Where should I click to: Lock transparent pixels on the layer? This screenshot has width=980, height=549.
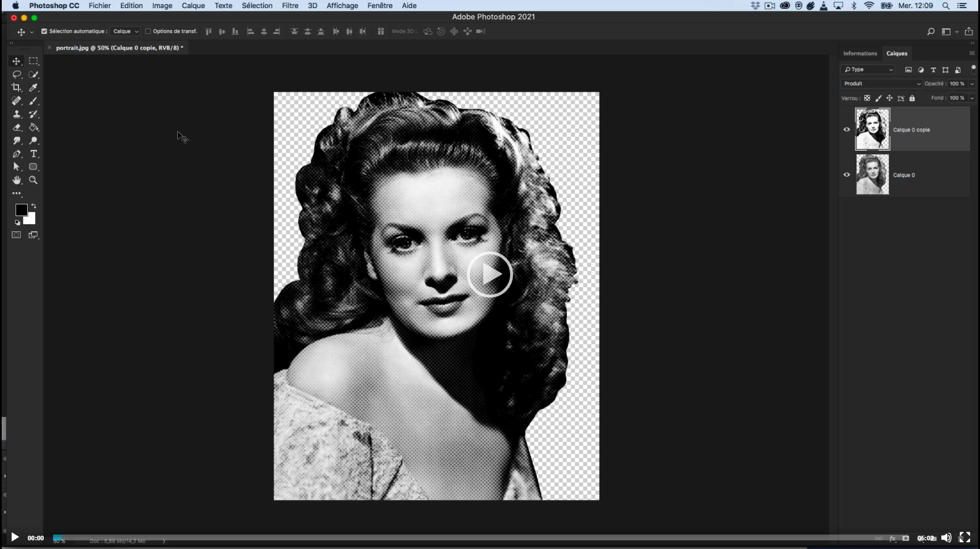coord(867,98)
